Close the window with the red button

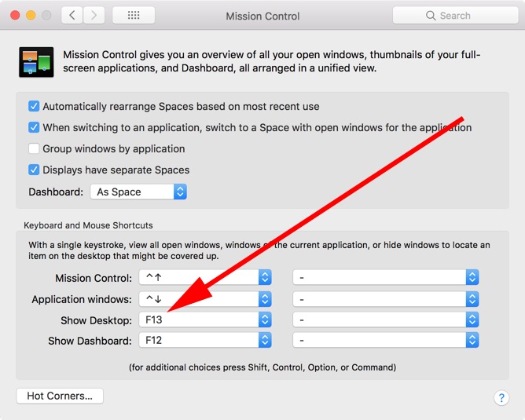tap(15, 16)
